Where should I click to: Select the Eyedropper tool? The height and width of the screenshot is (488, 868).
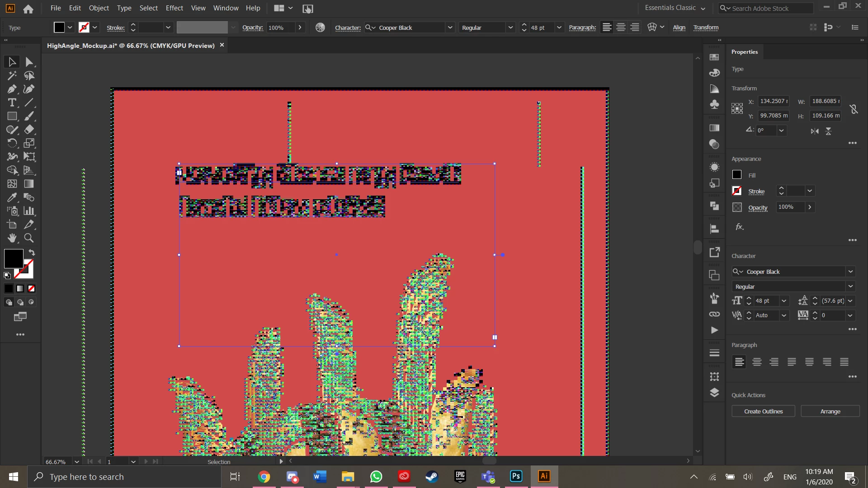pos(12,197)
